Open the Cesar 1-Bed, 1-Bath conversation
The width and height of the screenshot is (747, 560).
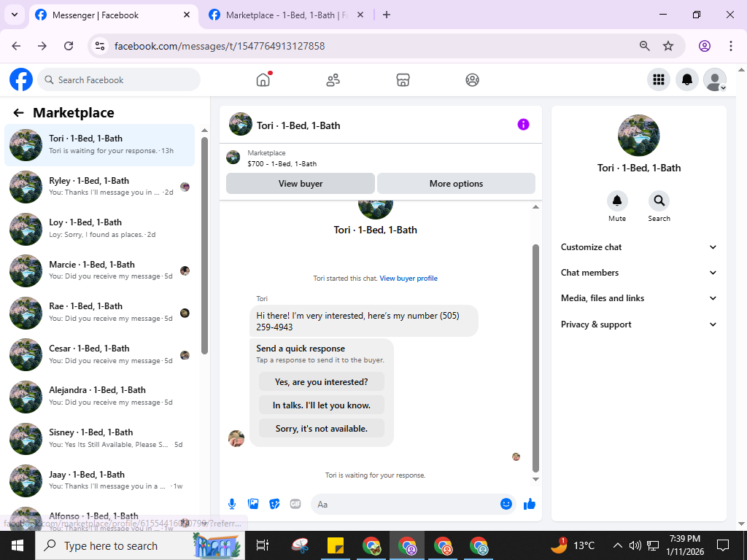(99, 354)
